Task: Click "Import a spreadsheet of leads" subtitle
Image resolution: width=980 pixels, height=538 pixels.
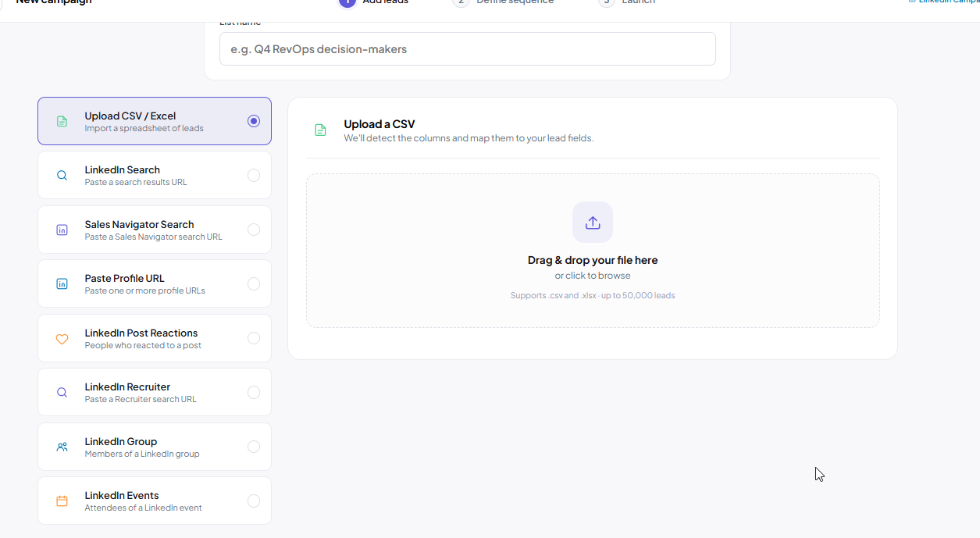Action: pyautogui.click(x=144, y=128)
